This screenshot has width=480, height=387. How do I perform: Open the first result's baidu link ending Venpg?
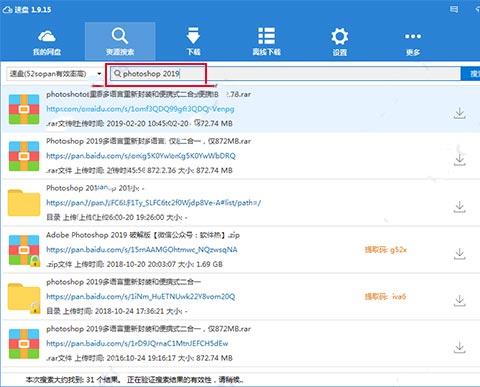tap(140, 109)
